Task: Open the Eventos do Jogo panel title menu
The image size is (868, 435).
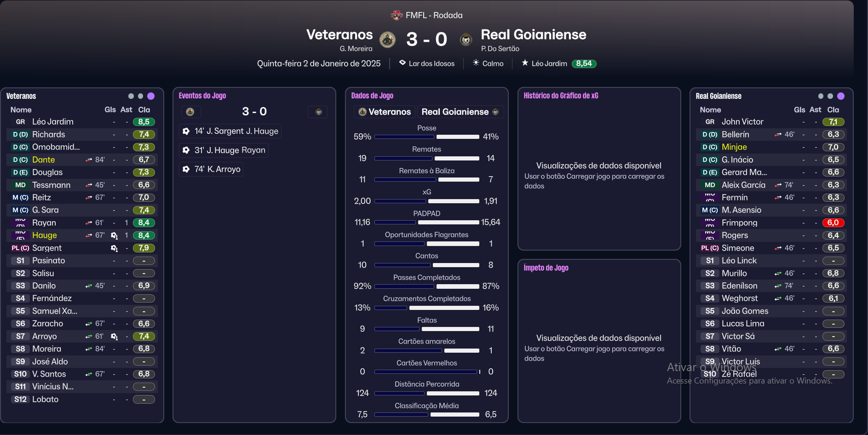Action: (x=202, y=96)
